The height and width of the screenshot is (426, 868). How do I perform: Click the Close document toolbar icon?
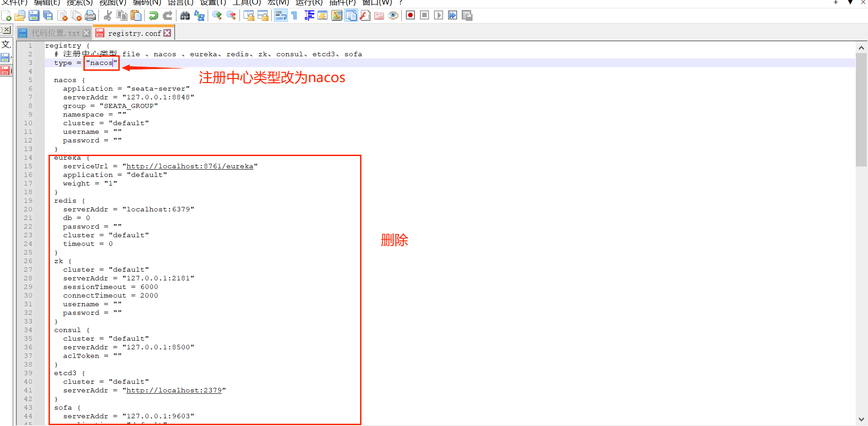pos(62,16)
